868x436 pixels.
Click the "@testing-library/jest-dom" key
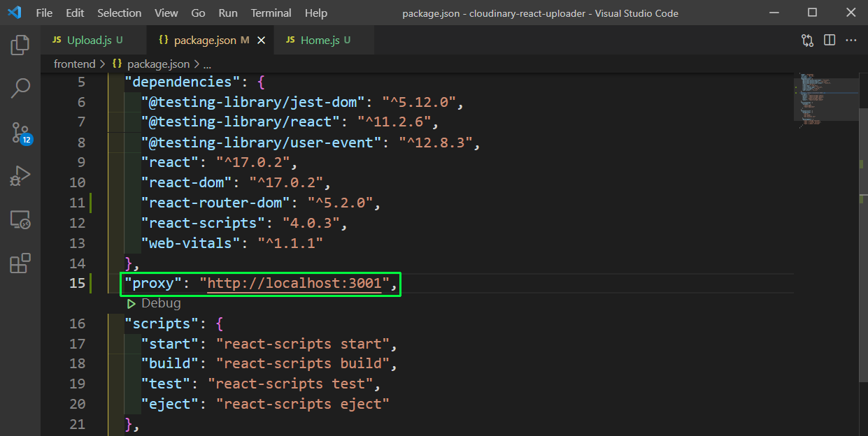tap(253, 102)
